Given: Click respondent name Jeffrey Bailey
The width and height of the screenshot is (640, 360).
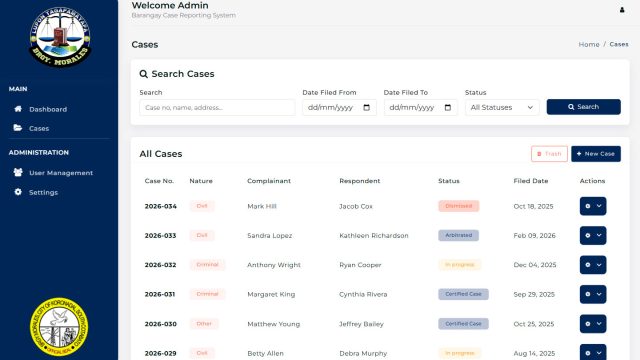Looking at the screenshot, I should (362, 324).
